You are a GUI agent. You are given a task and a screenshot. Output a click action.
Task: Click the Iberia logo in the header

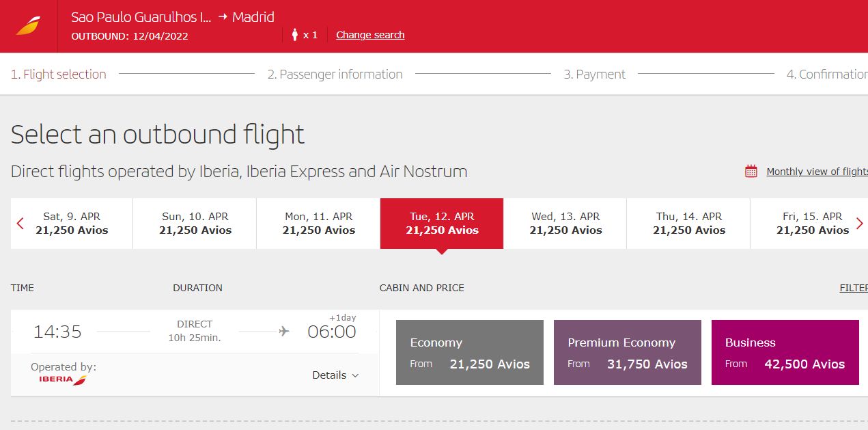click(29, 26)
